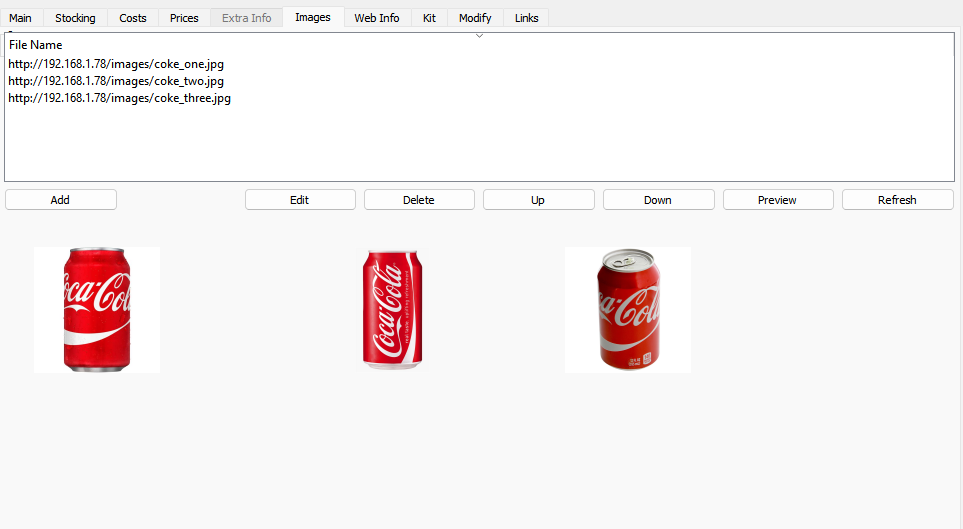Open the Web Info tab
963x529 pixels.
376,18
